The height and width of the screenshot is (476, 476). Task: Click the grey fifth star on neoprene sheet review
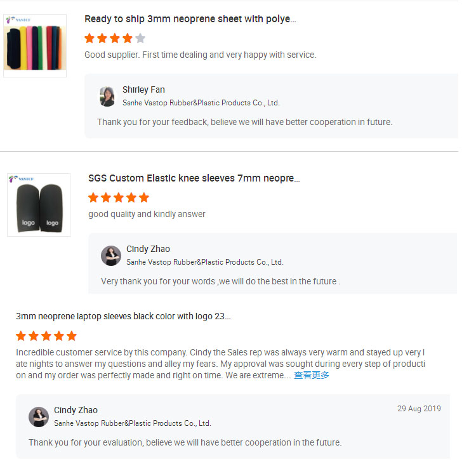coord(140,38)
